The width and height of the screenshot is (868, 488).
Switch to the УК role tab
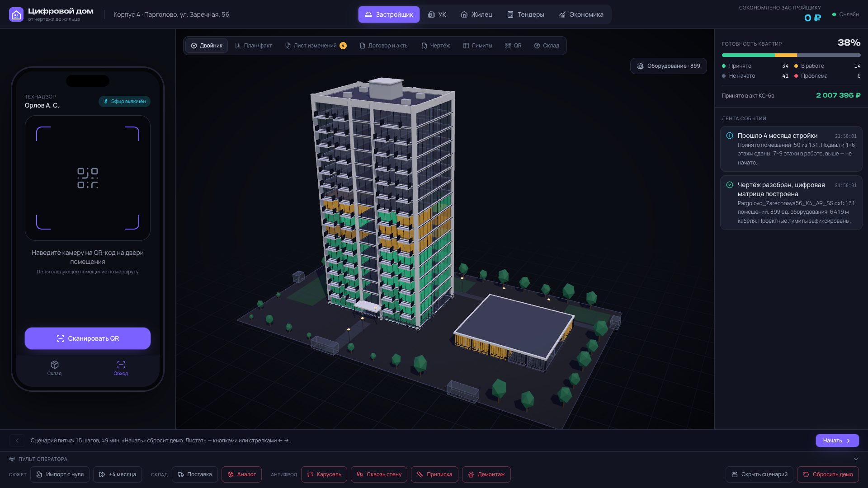(x=437, y=14)
